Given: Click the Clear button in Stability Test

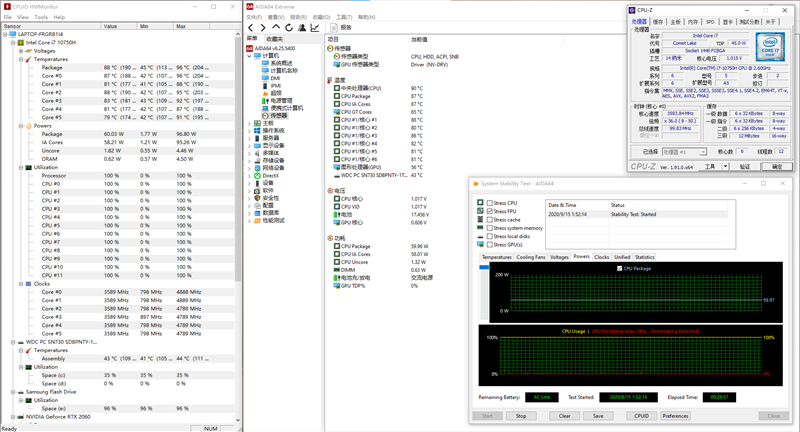Looking at the screenshot, I should coord(564,416).
